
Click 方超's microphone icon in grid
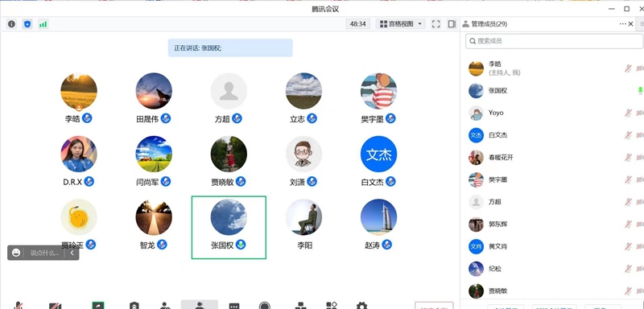[x=237, y=118]
